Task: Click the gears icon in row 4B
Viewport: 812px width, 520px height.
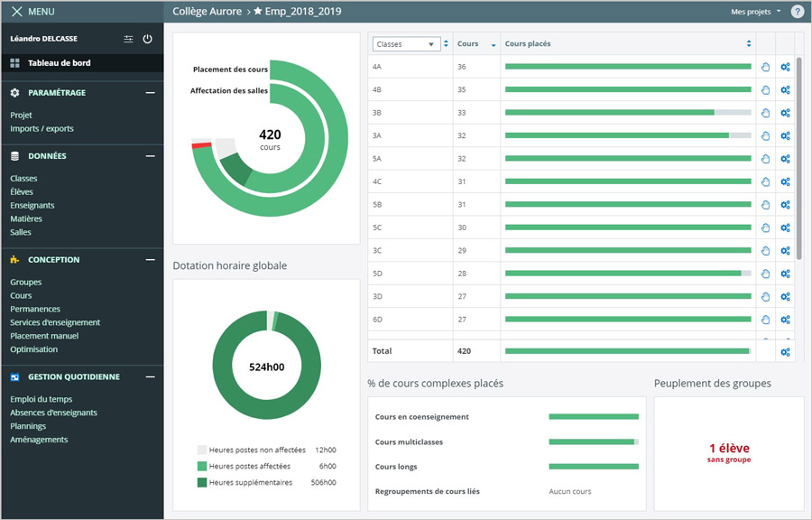Action: tap(785, 89)
